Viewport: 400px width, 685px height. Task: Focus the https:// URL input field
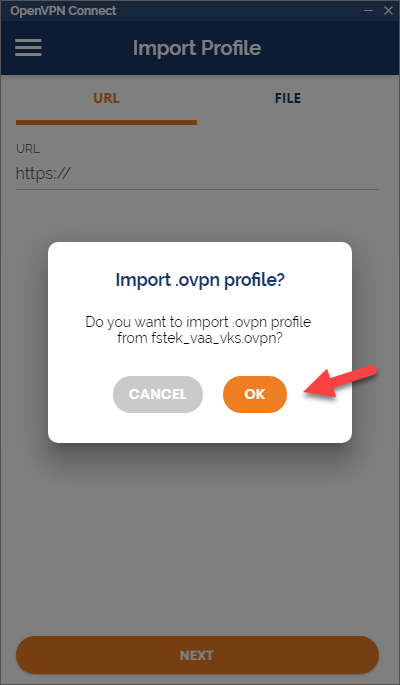[197, 174]
